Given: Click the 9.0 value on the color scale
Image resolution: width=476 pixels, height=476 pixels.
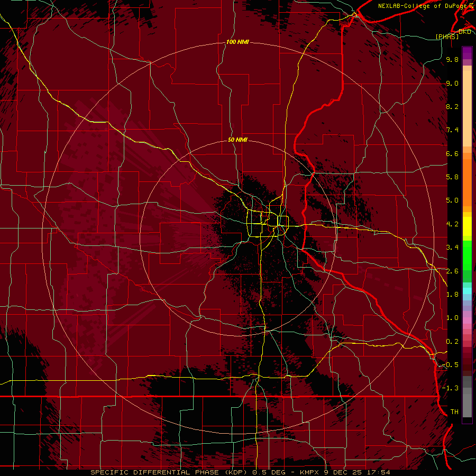Looking at the screenshot, I should (x=452, y=83).
